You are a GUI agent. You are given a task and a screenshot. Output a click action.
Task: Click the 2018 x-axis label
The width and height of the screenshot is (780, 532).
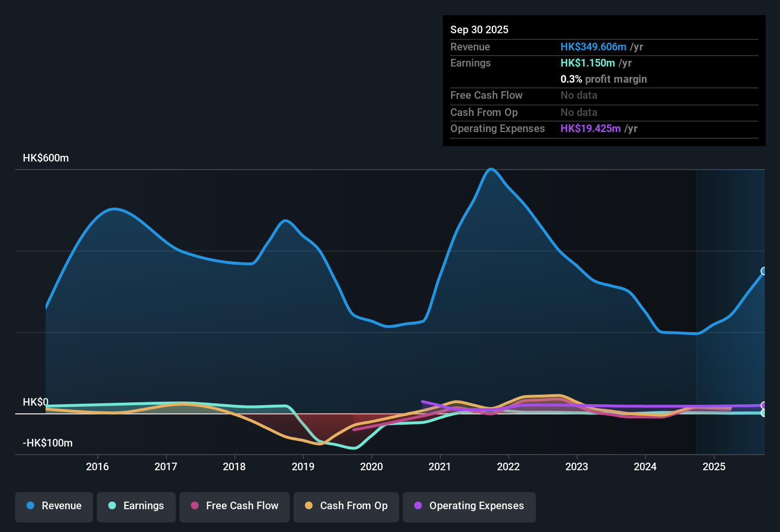click(x=234, y=466)
